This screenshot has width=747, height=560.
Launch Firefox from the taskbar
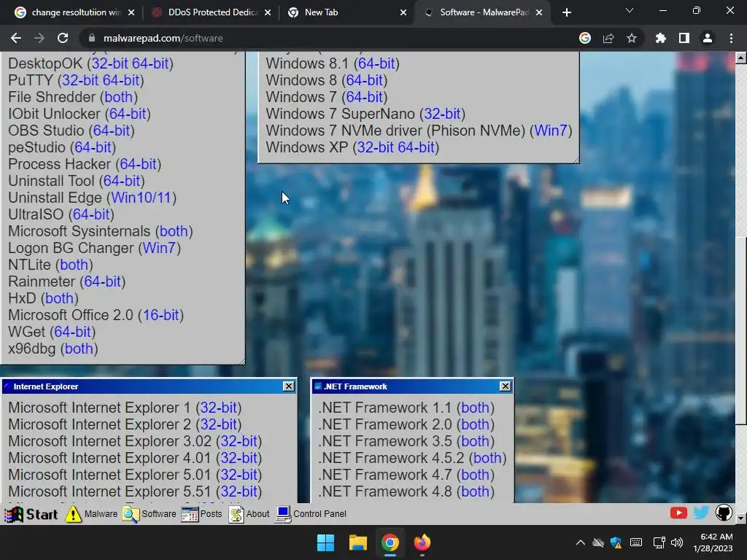pos(422,542)
